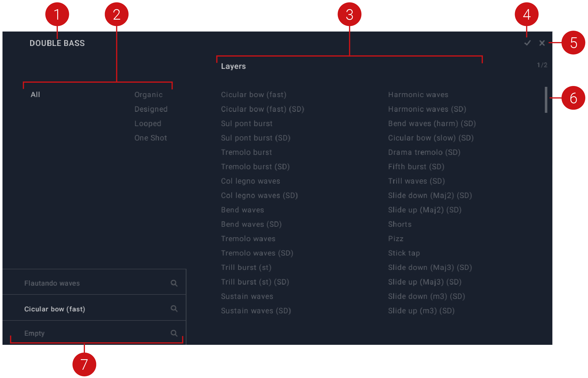Filter by One Shot samples
This screenshot has width=588, height=378.
point(151,138)
